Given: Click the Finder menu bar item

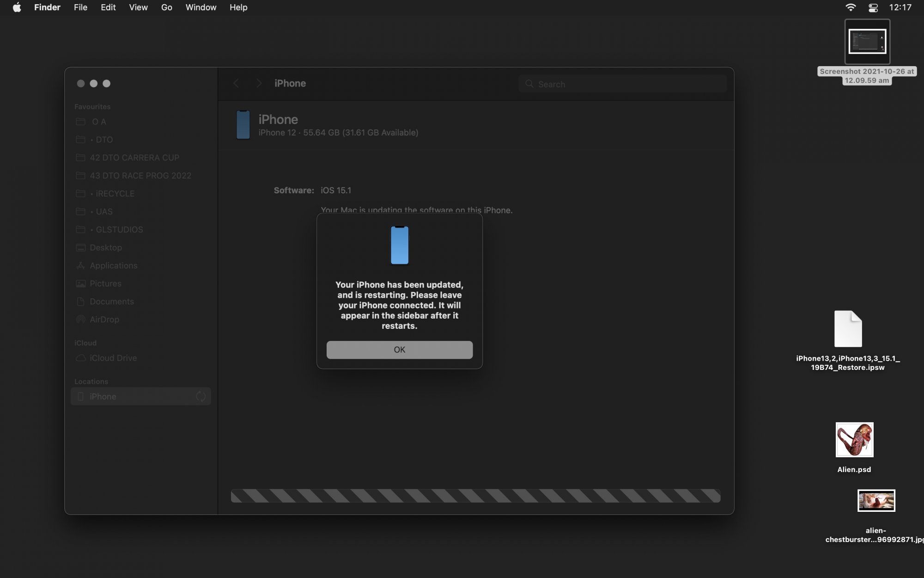Looking at the screenshot, I should (46, 7).
